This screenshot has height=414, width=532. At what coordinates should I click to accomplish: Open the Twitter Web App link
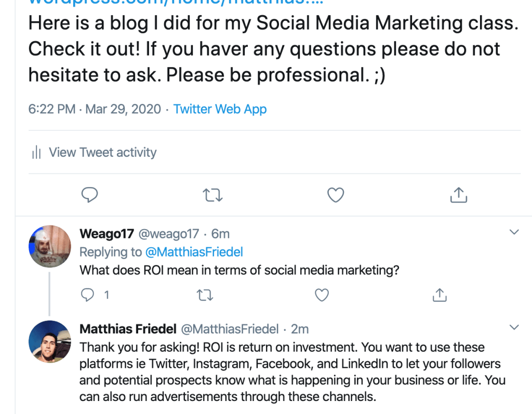click(220, 109)
